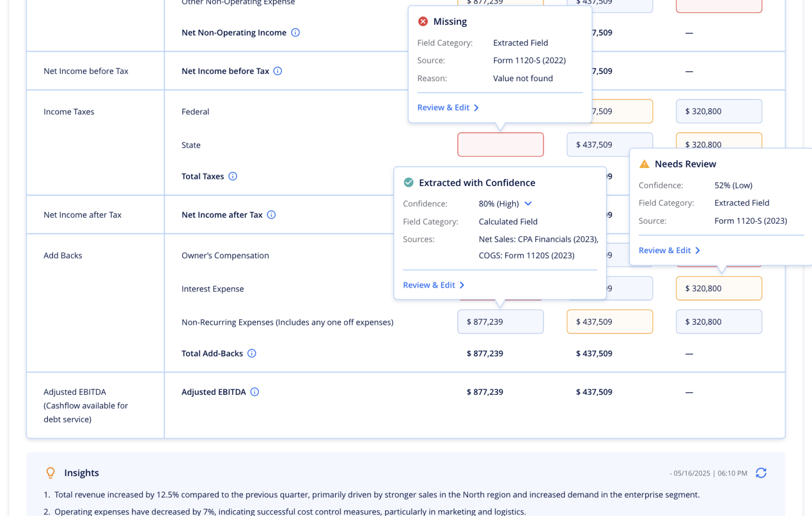Open Review & Edit in Extracted with Confidence popup
This screenshot has height=516, width=812.
(434, 285)
